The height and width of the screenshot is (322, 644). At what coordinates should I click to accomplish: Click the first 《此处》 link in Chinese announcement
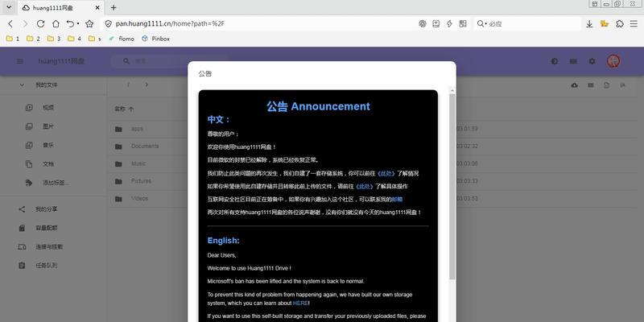point(386,173)
